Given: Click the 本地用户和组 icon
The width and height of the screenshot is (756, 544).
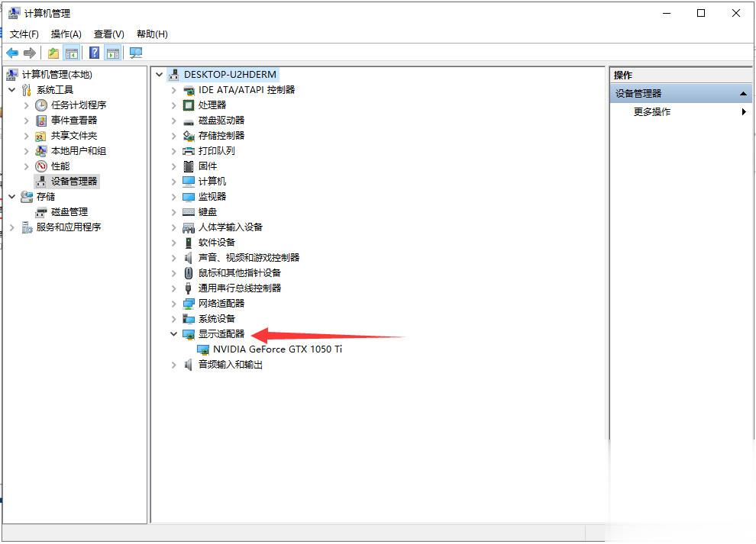Looking at the screenshot, I should pyautogui.click(x=41, y=151).
